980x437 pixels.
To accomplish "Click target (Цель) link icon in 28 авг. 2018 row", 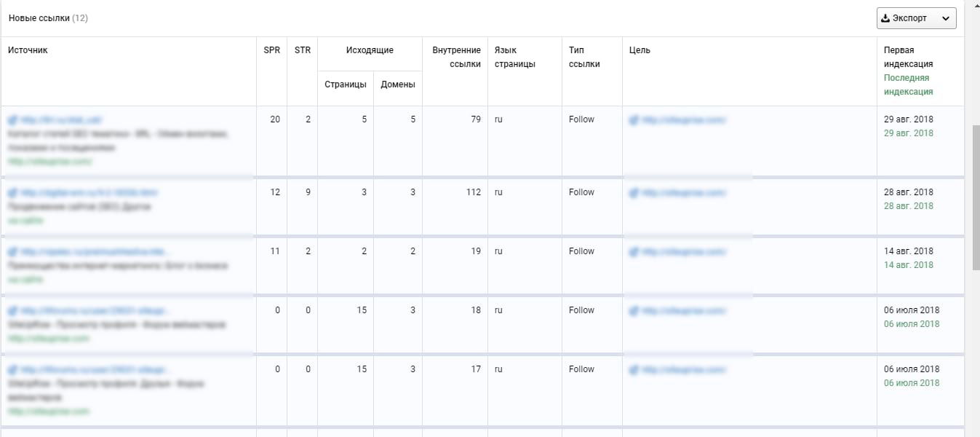I will pos(634,193).
